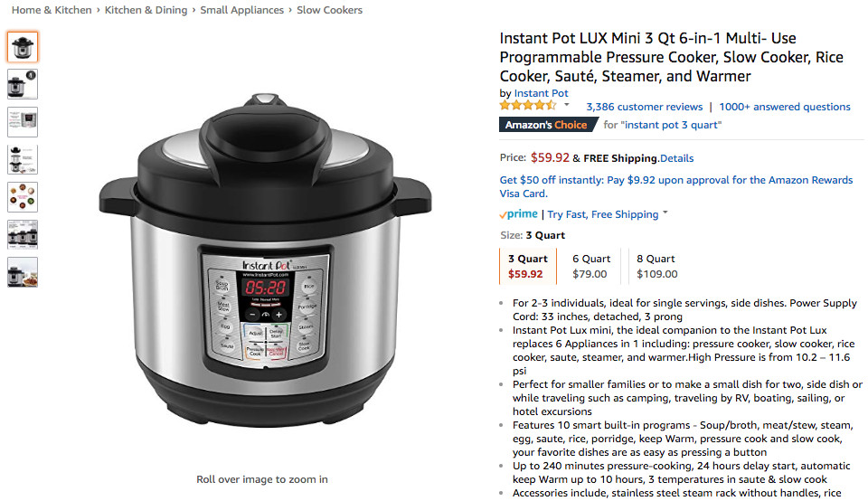Click the Prime logo icon
The height and width of the screenshot is (501, 868).
tap(518, 214)
